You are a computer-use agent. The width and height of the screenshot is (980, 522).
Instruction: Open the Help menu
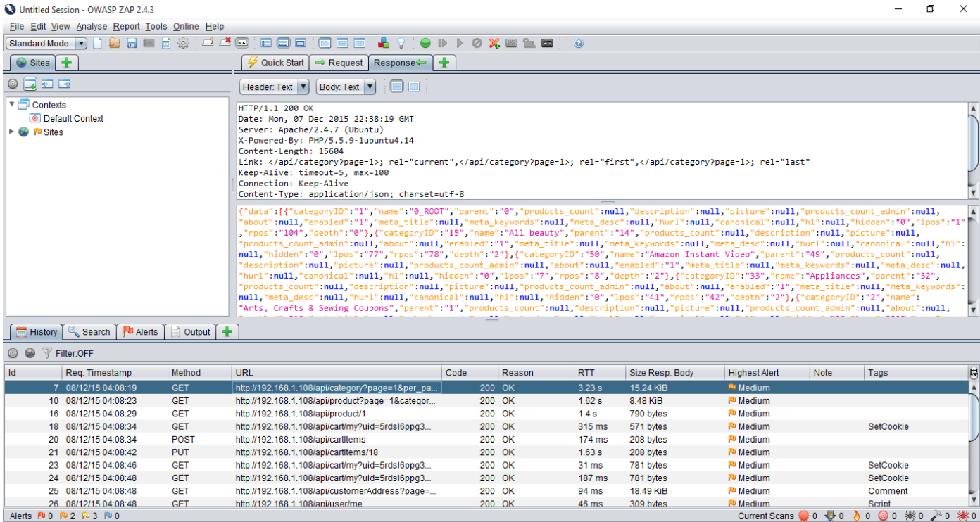[x=215, y=26]
